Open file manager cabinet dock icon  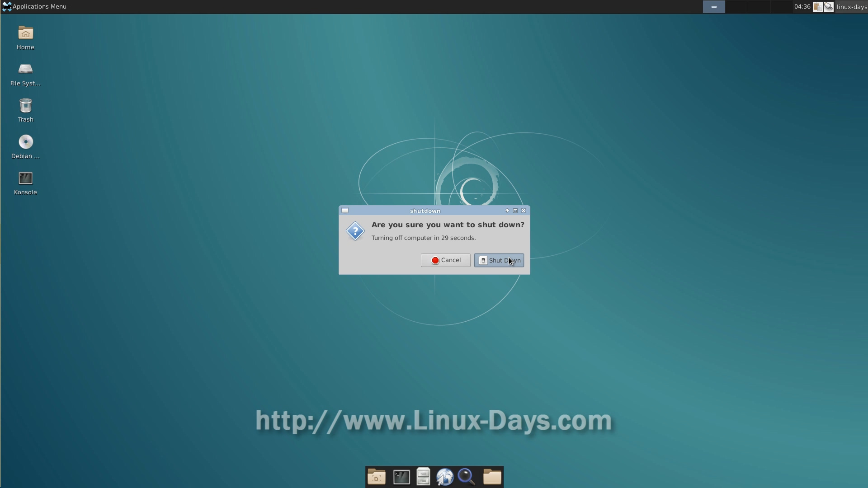coord(423,477)
